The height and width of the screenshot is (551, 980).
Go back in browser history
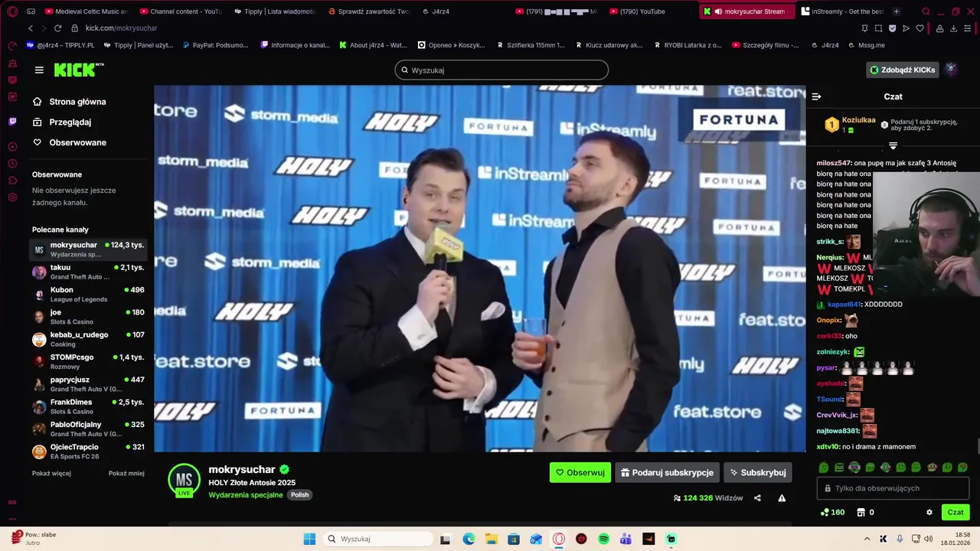[31, 28]
